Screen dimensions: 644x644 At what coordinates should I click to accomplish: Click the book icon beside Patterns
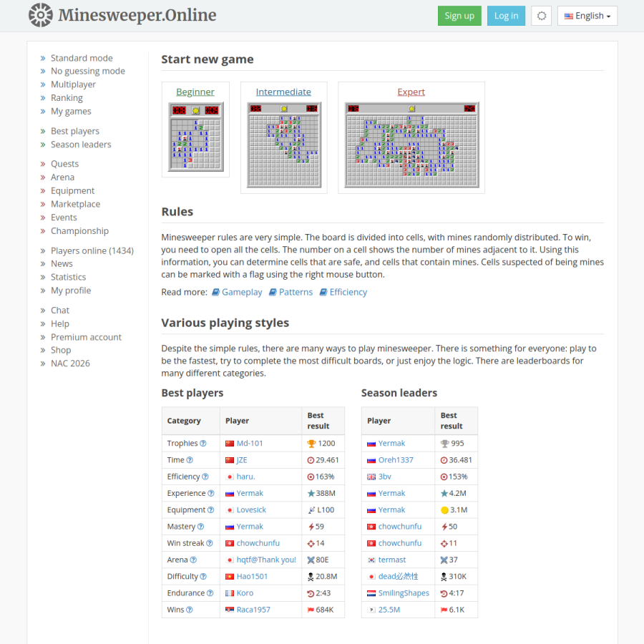pos(273,292)
